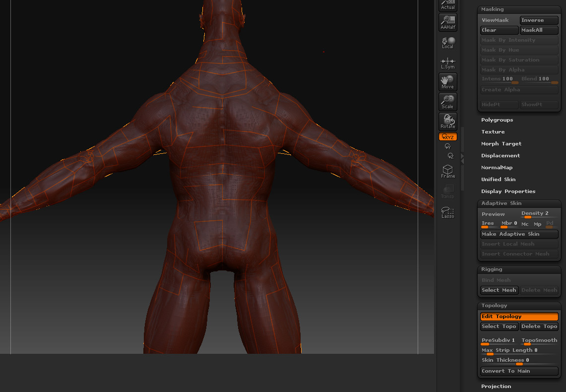Expand the Polygroups sub-palette
Viewport: 566px width, 392px height.
click(497, 120)
